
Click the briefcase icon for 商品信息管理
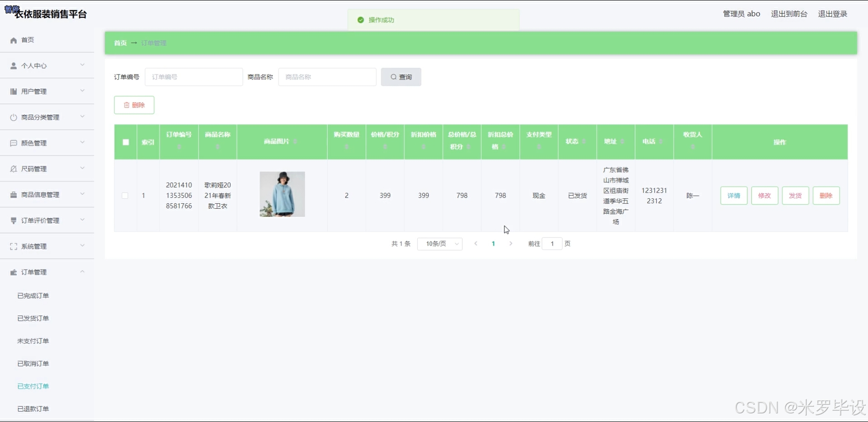(13, 194)
